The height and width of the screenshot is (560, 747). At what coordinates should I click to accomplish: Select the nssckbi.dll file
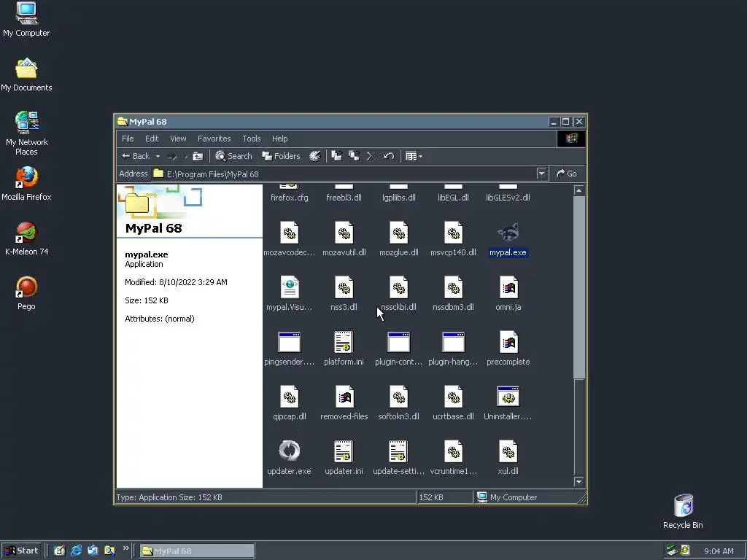tap(399, 293)
